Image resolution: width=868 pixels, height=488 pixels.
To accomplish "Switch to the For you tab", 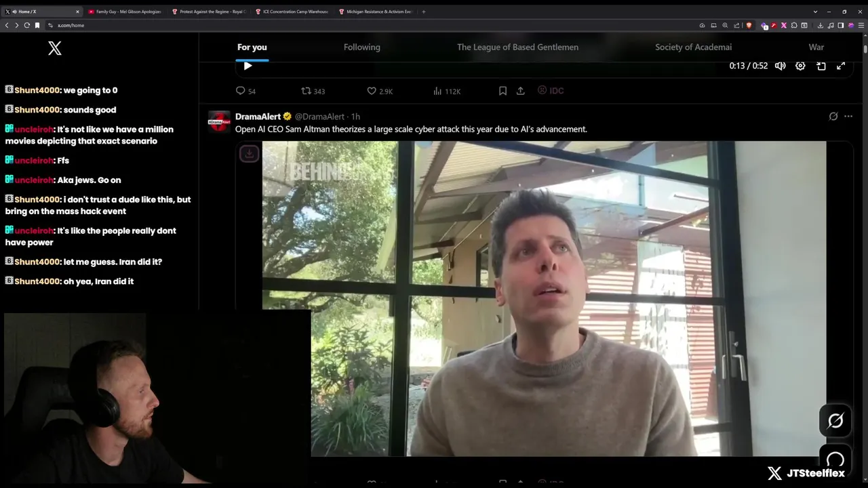I will point(252,47).
